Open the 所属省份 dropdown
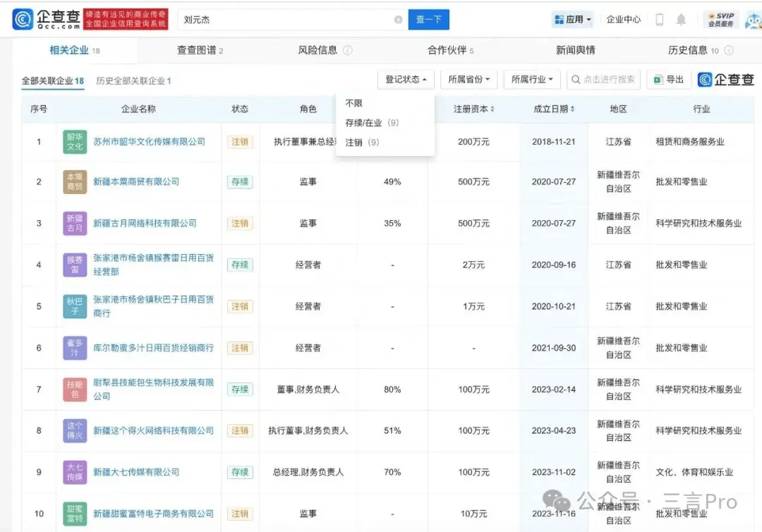 [x=468, y=79]
